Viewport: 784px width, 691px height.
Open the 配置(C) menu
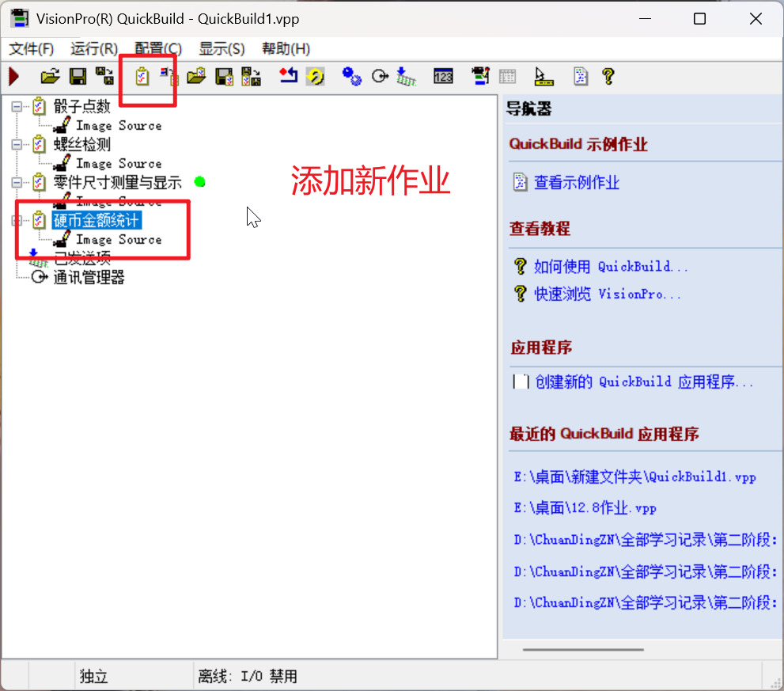click(x=158, y=48)
